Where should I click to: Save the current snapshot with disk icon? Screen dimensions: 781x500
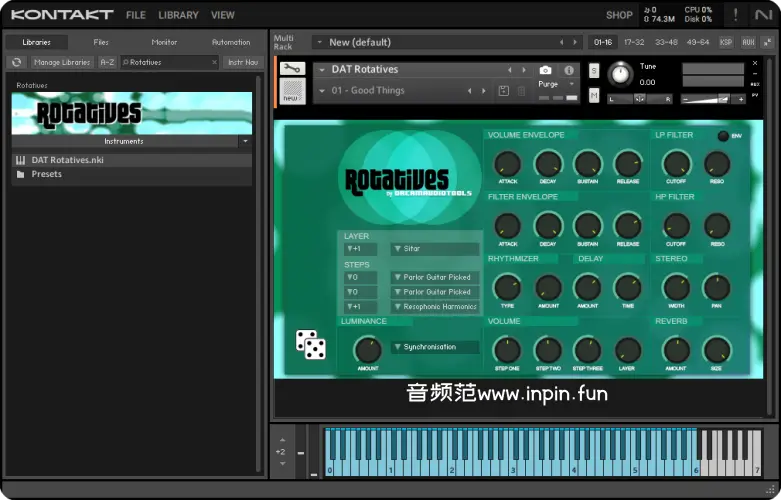pyautogui.click(x=503, y=91)
